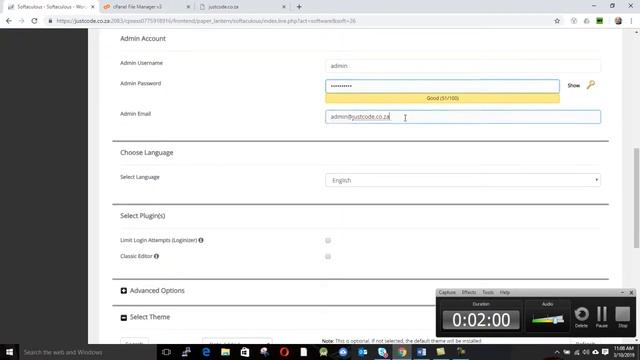Open Microsoft Store from the taskbar
Image resolution: width=640 pixels, height=360 pixels.
tap(245, 352)
